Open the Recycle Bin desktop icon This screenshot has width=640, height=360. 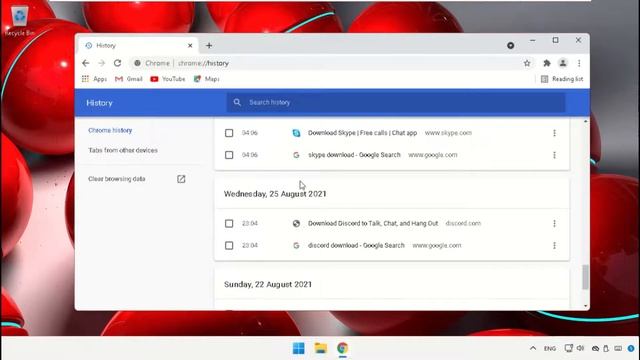tap(19, 21)
